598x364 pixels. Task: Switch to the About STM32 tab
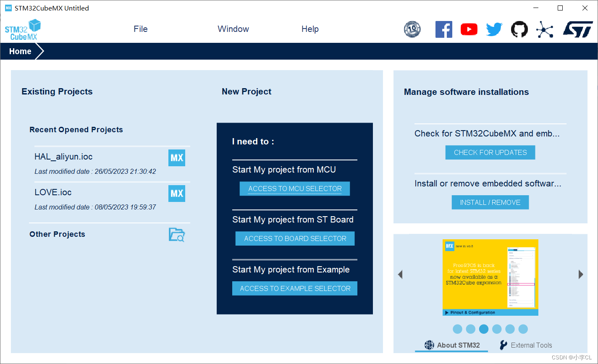pos(452,345)
